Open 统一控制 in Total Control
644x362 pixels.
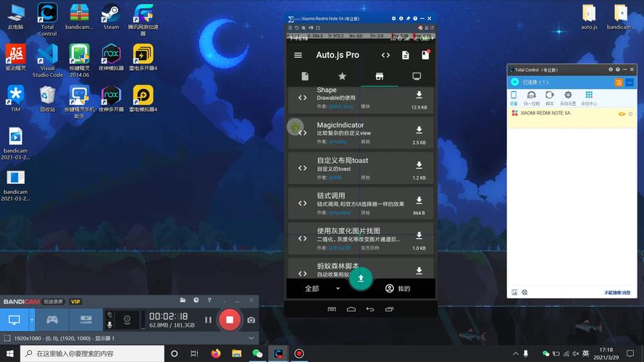click(532, 98)
